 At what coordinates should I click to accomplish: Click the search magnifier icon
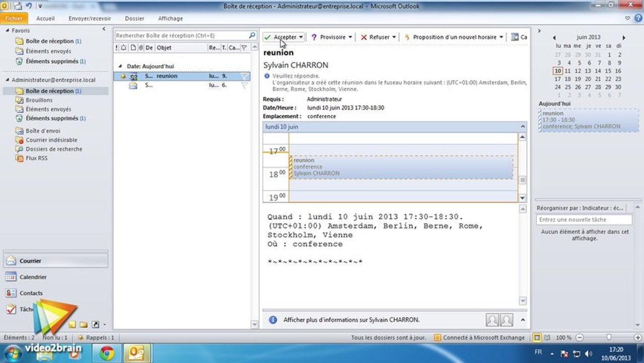pyautogui.click(x=252, y=36)
